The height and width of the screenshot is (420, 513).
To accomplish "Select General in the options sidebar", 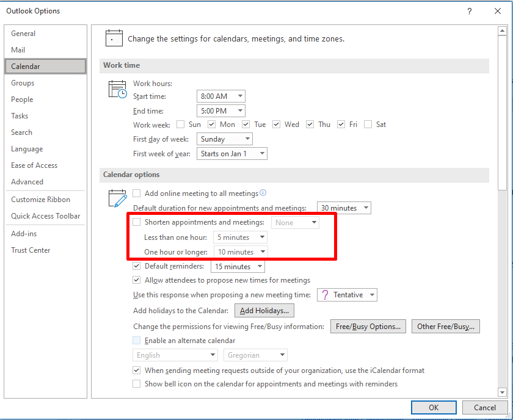I will tap(45, 34).
